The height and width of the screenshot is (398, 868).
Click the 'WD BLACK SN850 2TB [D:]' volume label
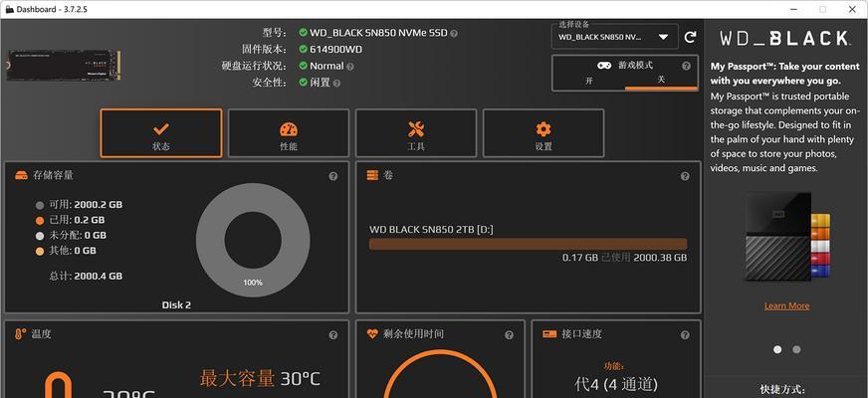431,229
